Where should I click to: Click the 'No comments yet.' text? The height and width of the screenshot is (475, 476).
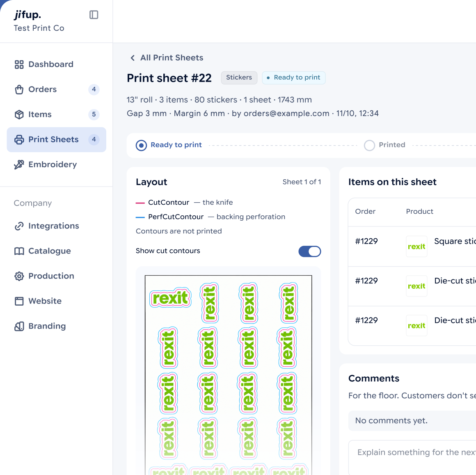391,421
